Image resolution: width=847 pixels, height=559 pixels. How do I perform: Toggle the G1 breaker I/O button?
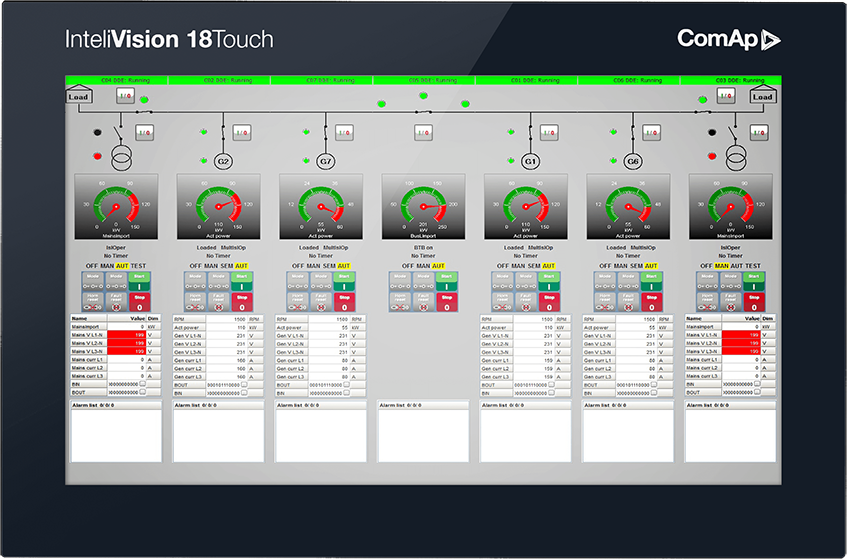[x=549, y=132]
